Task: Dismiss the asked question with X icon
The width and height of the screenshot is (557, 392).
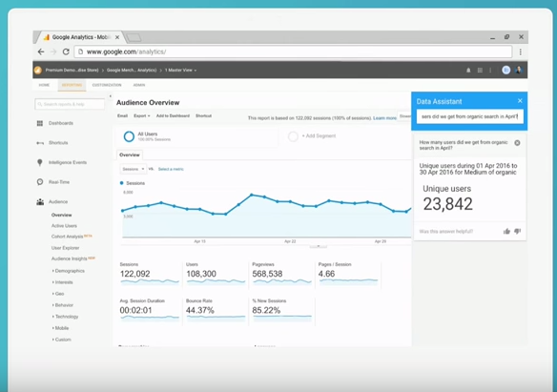Action: pos(517,143)
